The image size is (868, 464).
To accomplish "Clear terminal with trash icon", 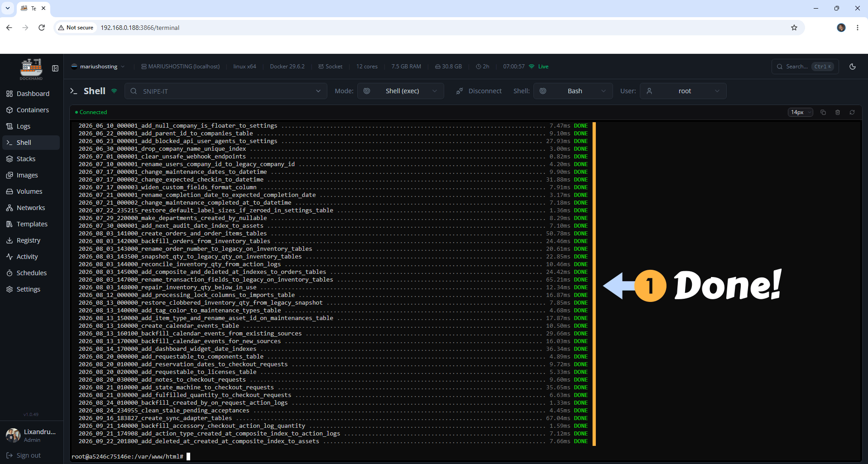I will tap(838, 112).
